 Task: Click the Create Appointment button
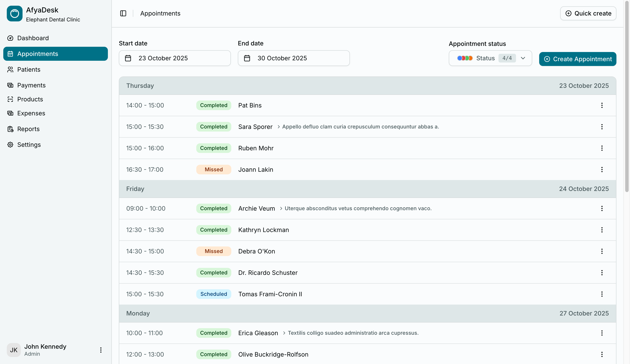[x=577, y=59]
